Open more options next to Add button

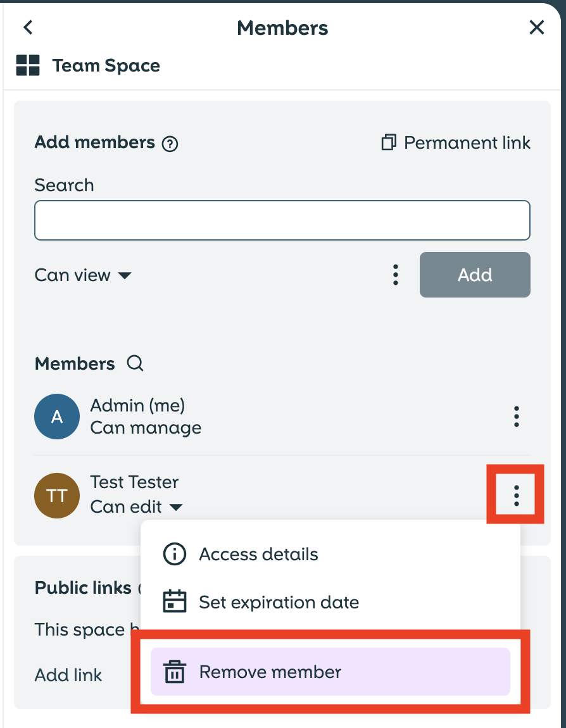tap(396, 275)
